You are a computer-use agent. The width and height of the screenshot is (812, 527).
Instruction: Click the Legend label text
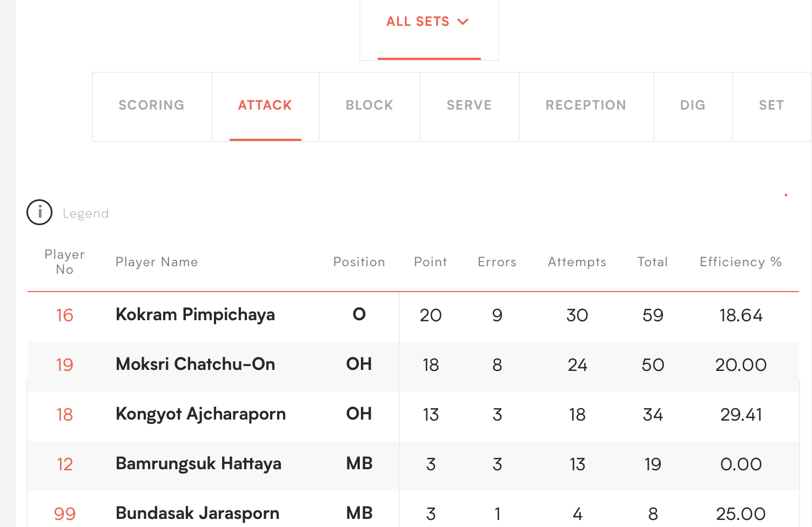click(x=86, y=213)
